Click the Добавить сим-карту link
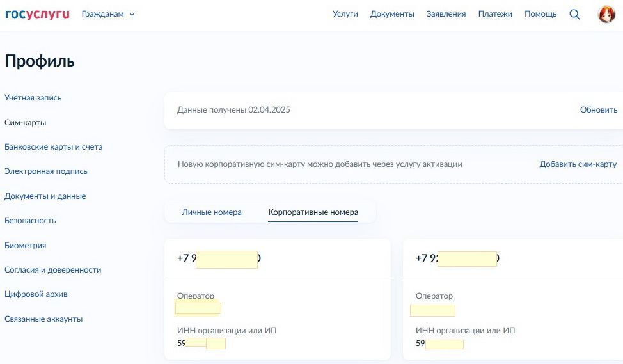The width and height of the screenshot is (623, 364). pyautogui.click(x=578, y=164)
